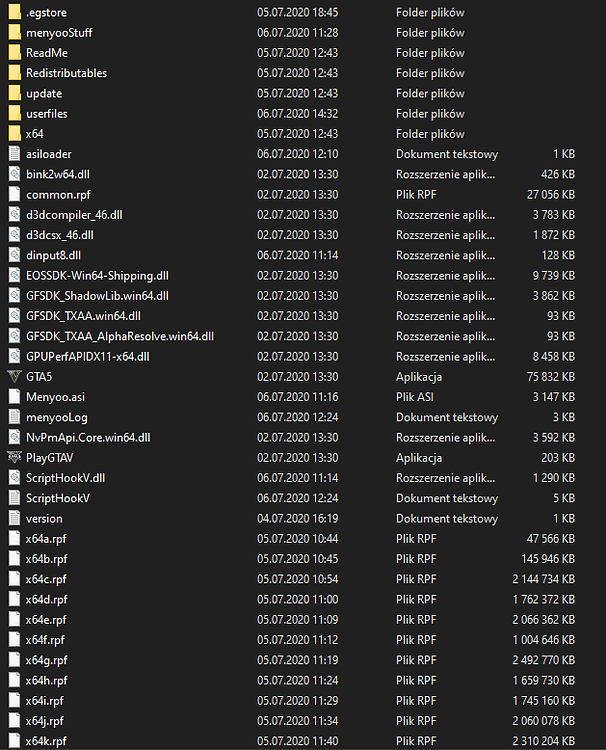This screenshot has height=750, width=606.
Task: Select the asiloader text document icon
Action: tap(14, 154)
